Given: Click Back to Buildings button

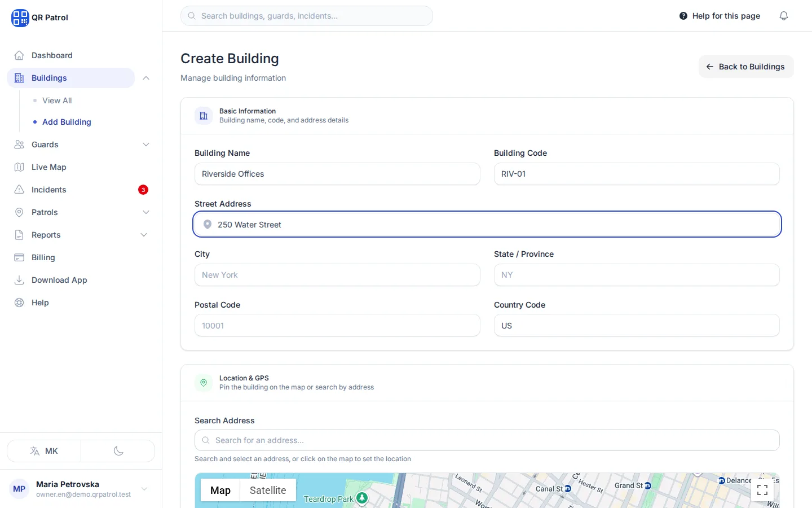Looking at the screenshot, I should [745, 67].
